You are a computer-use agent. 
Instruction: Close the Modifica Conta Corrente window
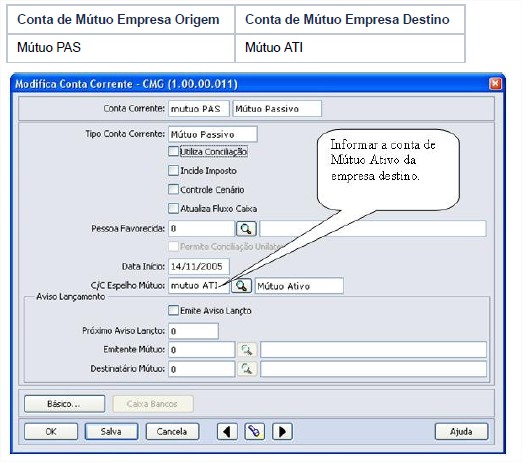[495, 84]
